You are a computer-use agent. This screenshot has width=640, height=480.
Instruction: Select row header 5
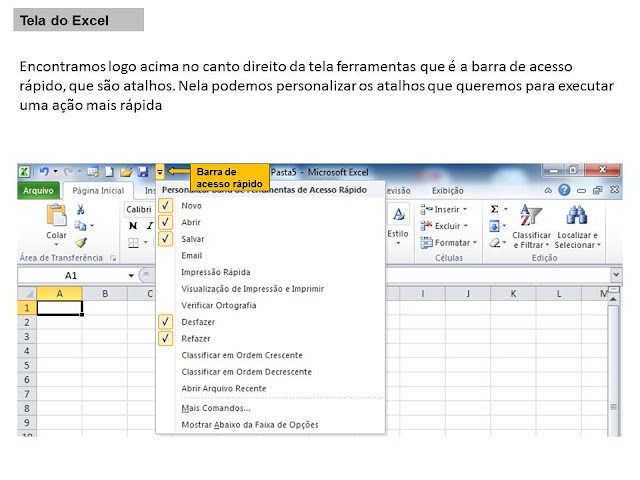(x=27, y=365)
